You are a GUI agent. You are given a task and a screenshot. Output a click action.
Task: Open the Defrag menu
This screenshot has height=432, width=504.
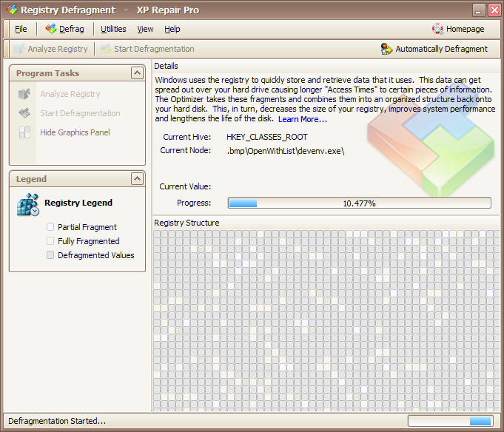(x=71, y=29)
